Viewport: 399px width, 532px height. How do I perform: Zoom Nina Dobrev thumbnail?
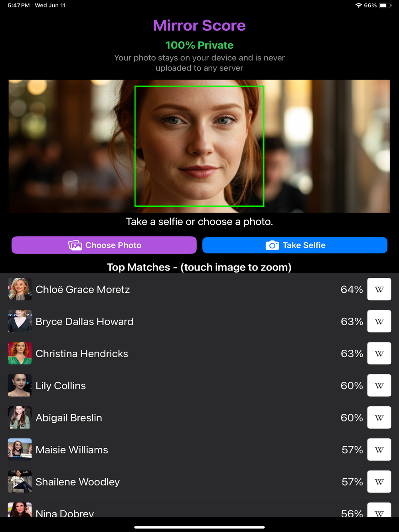tap(20, 510)
